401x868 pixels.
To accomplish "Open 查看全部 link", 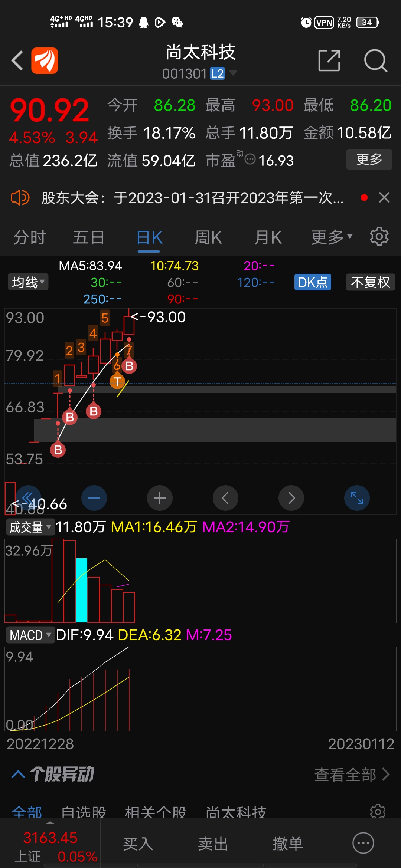I will click(352, 775).
